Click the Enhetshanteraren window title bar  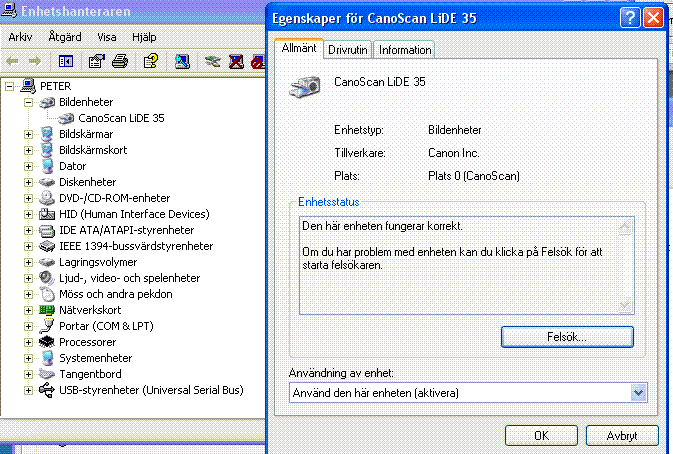click(x=133, y=12)
